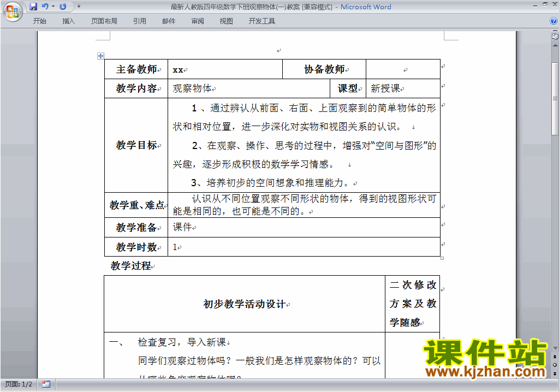Image resolution: width=559 pixels, height=392 pixels.
Task: Select the table using its move handle
Action: click(x=100, y=56)
